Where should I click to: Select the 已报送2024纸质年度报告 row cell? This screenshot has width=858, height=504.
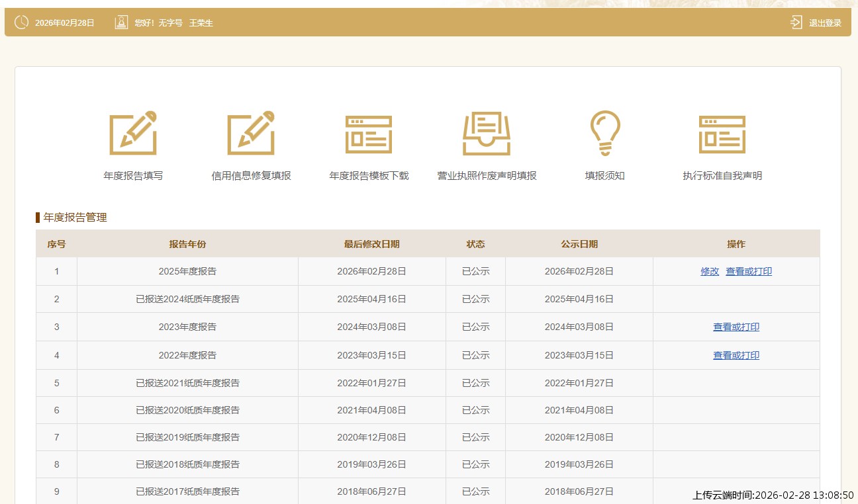tap(187, 299)
